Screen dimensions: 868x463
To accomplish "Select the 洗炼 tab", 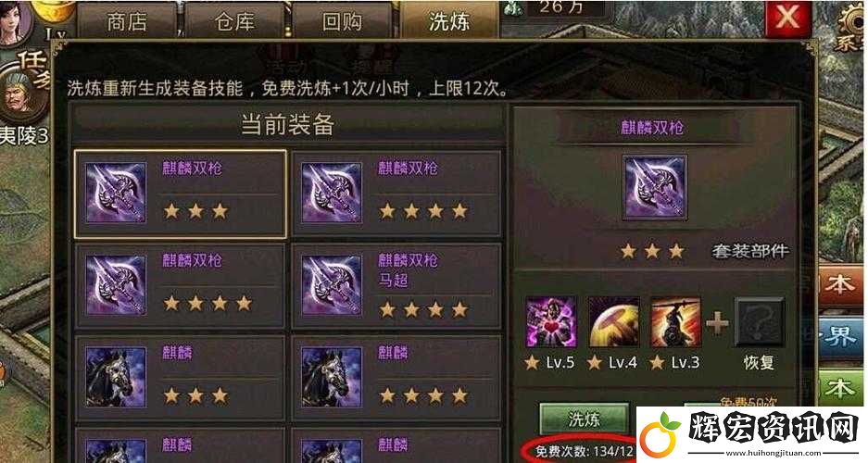I will coord(449,21).
